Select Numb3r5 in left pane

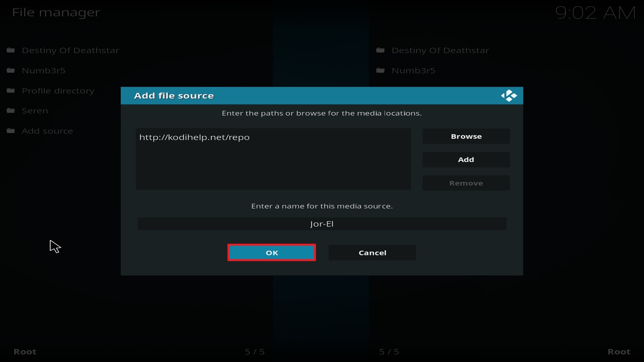[44, 71]
